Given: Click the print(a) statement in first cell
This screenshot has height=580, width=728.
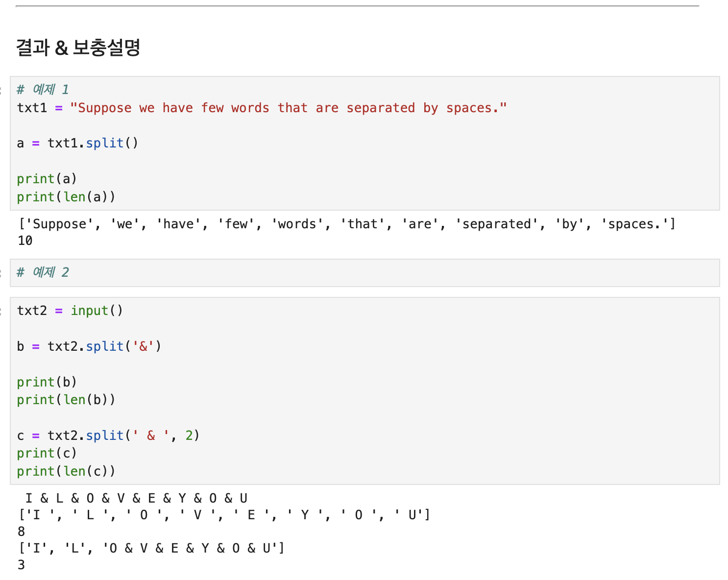Looking at the screenshot, I should click(47, 179).
